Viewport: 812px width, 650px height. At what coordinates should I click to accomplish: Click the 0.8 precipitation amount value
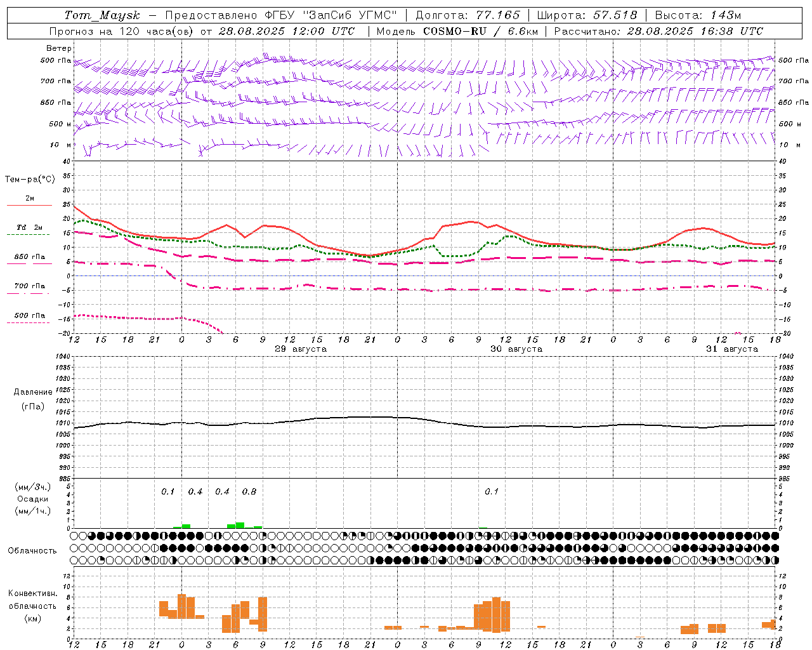click(249, 492)
